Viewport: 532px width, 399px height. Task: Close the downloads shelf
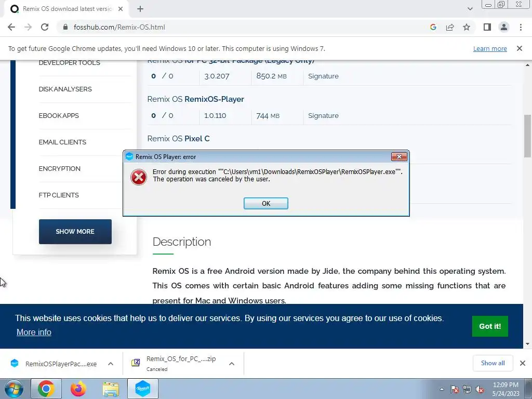pos(523,363)
